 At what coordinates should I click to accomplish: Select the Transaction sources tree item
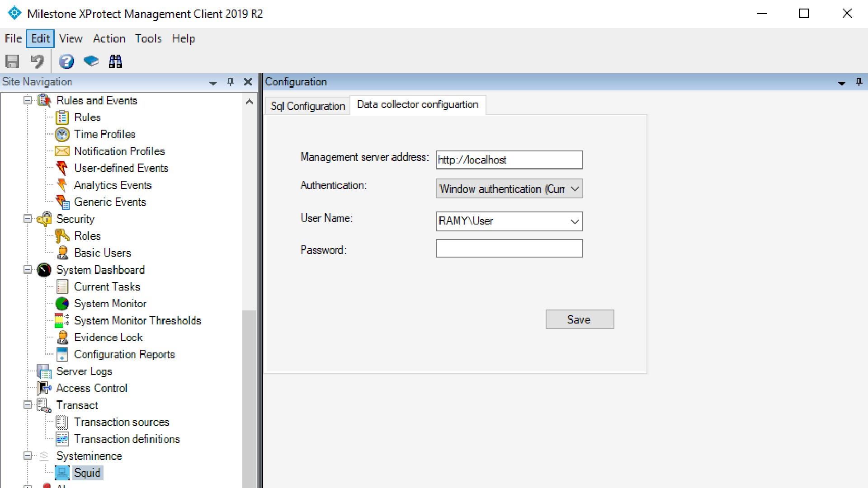(122, 422)
